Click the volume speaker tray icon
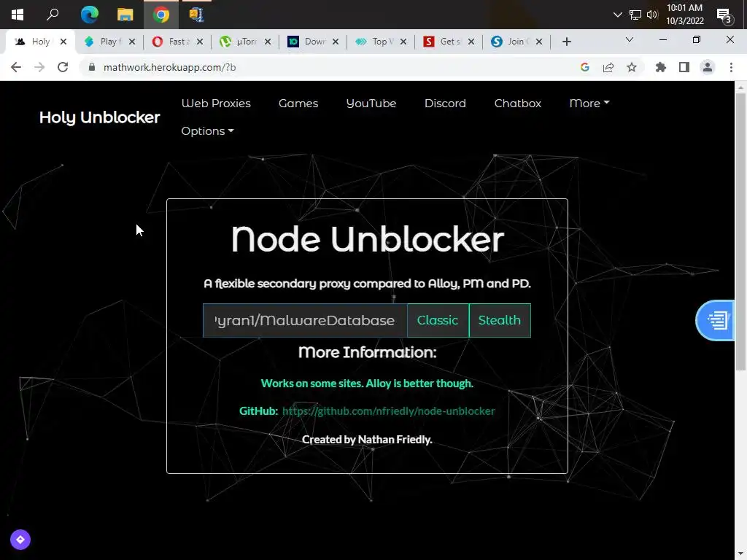The image size is (747, 560). pos(651,15)
